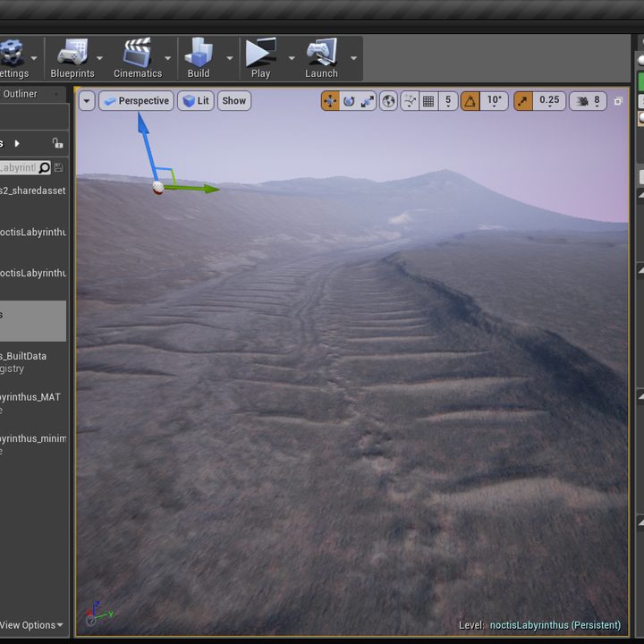The width and height of the screenshot is (644, 644).
Task: Select the first octisLabyrinthu item
Action: (33, 232)
